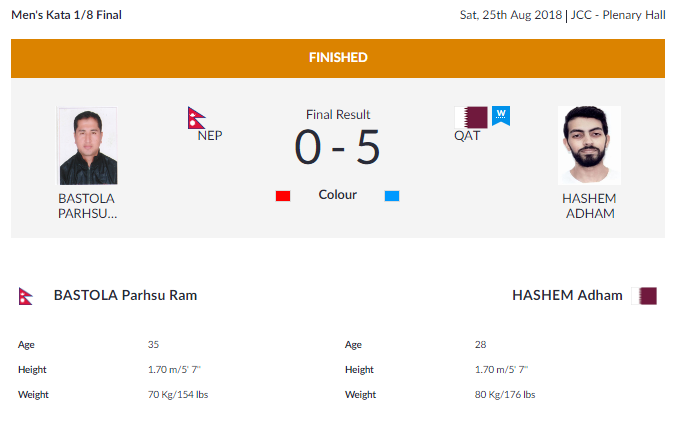This screenshot has height=438, width=677.
Task: Open Hashem Adham's athlete photo
Action: 589,146
